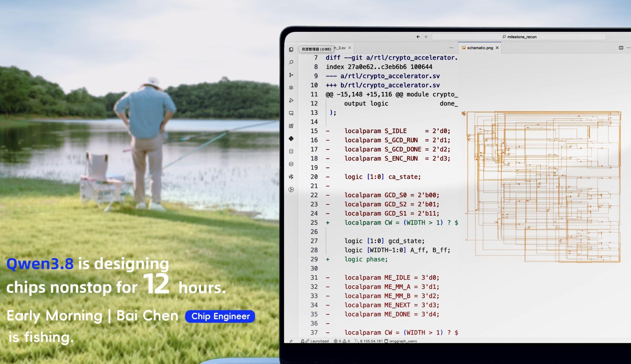This screenshot has height=364, width=631.
Task: Split the editor with the layout icon
Action: (621, 48)
